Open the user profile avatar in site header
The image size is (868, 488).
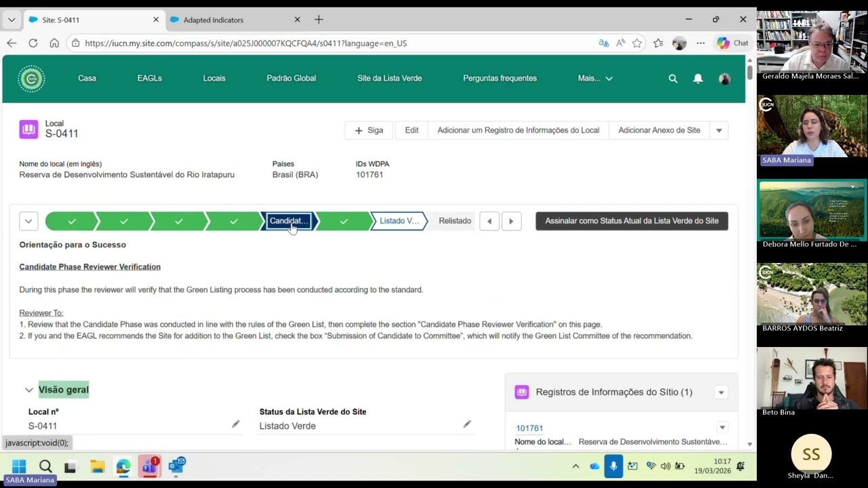tap(724, 79)
